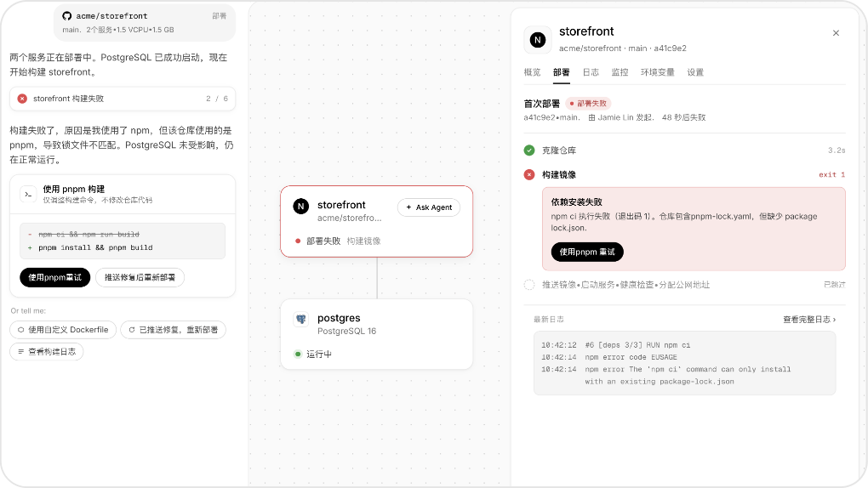The width and height of the screenshot is (868, 488).
Task: Click the '3.2s' clone duration
Action: [x=837, y=150]
